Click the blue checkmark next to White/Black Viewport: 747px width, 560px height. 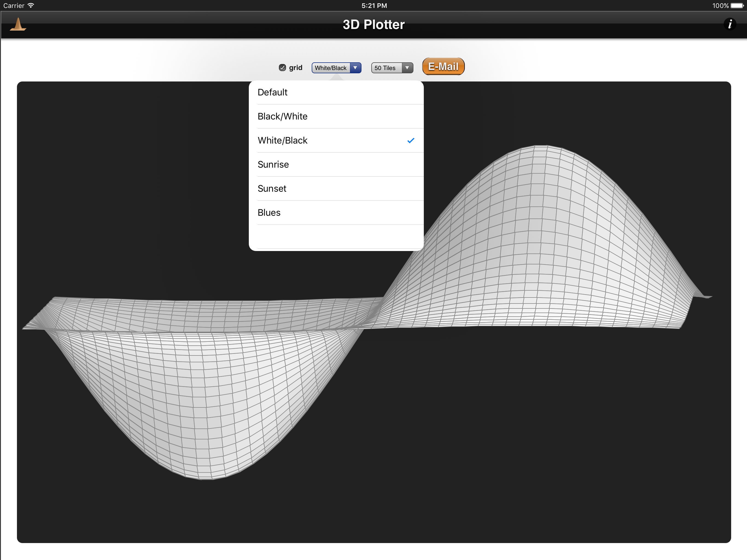(411, 141)
